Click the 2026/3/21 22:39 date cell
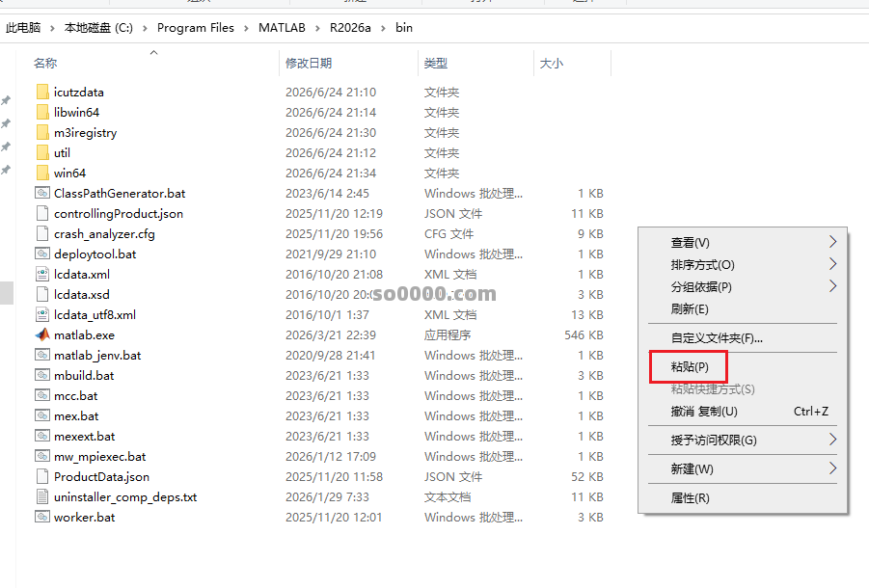The height and width of the screenshot is (588, 869). [x=331, y=335]
